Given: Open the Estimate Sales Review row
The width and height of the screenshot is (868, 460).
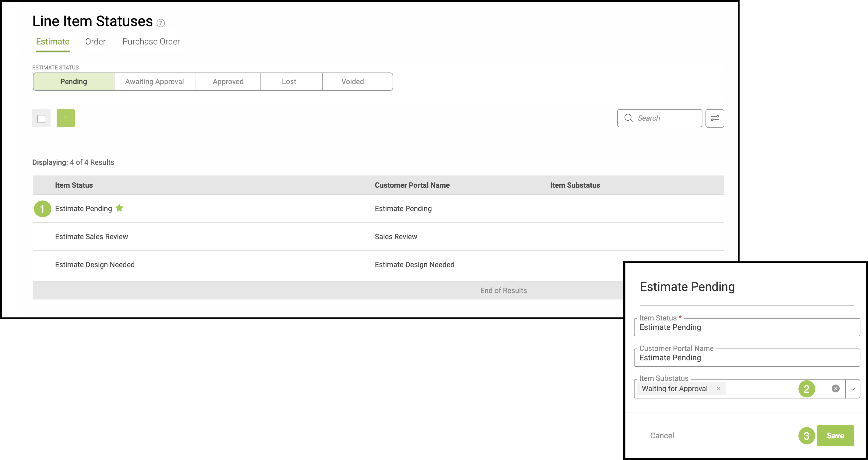Looking at the screenshot, I should tap(92, 236).
